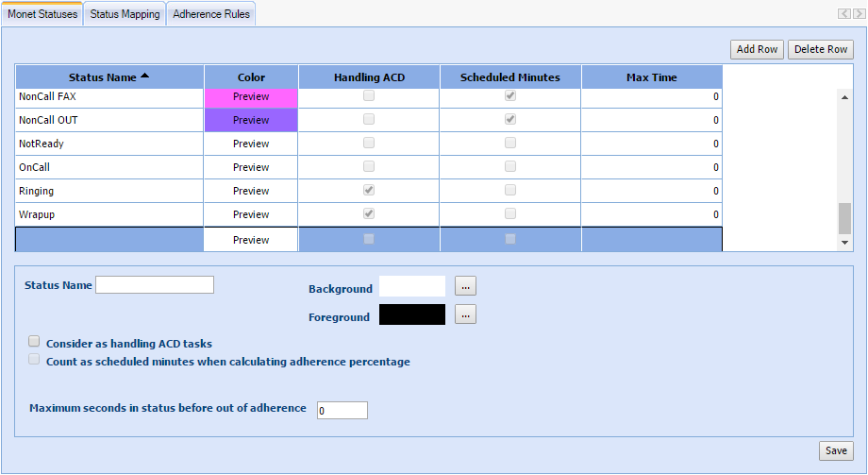Switch to the Status Mapping tab
Screen dimensions: 868x475
125,15
